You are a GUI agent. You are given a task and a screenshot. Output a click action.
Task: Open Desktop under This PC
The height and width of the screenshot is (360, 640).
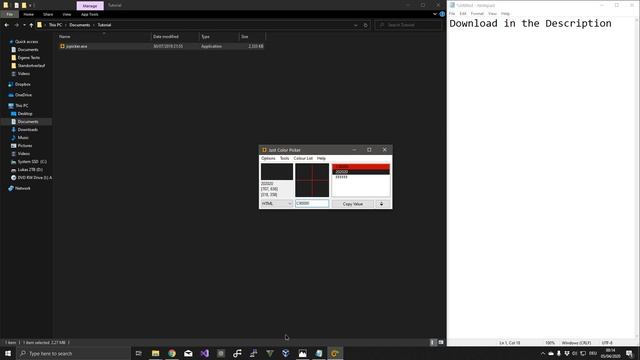[24, 113]
